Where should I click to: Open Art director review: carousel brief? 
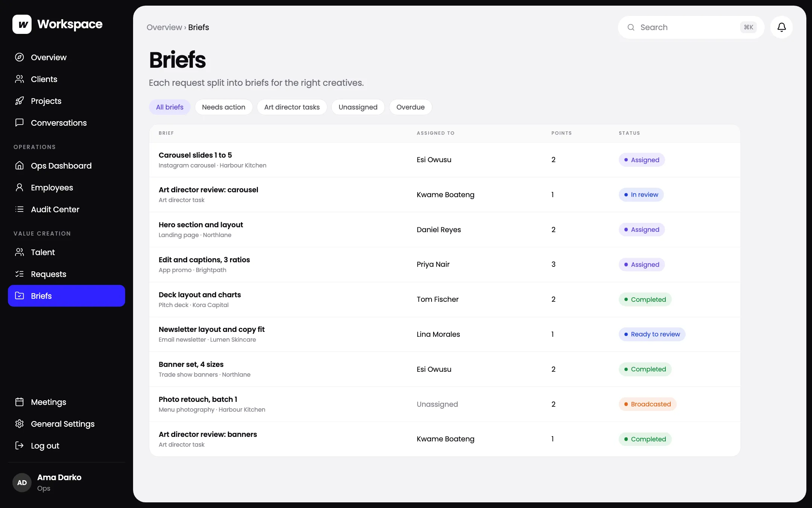(x=445, y=195)
